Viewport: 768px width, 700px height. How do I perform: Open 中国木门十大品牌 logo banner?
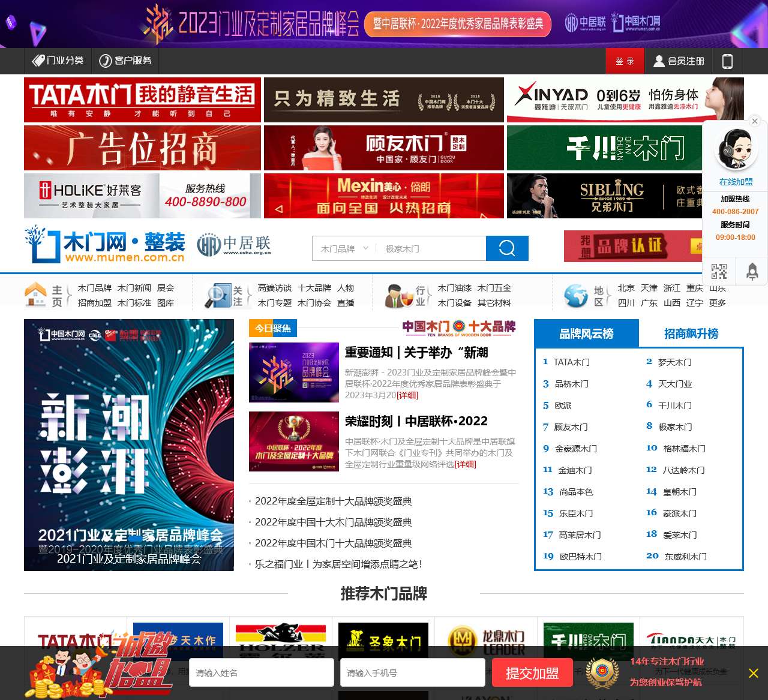tap(459, 328)
